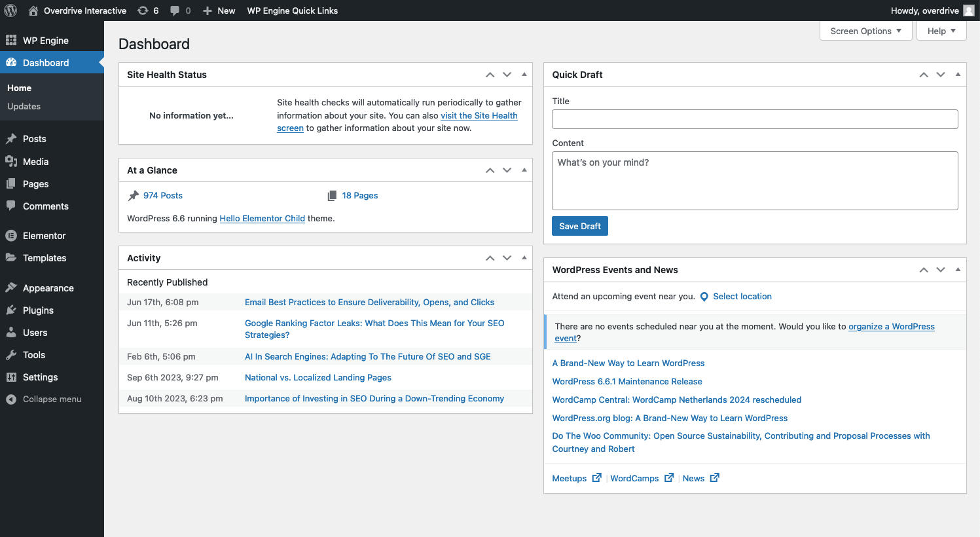Click the Plugins plug icon
This screenshot has height=537, width=980.
pyautogui.click(x=11, y=310)
